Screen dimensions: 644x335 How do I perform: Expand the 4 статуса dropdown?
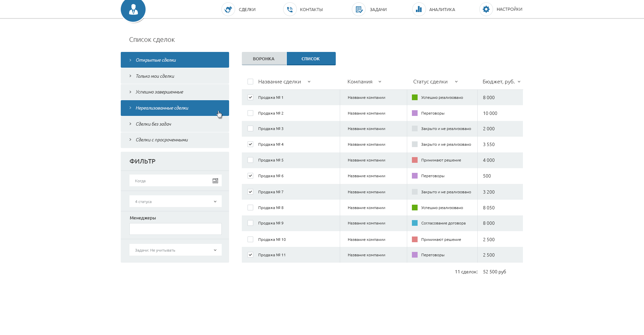coord(175,201)
